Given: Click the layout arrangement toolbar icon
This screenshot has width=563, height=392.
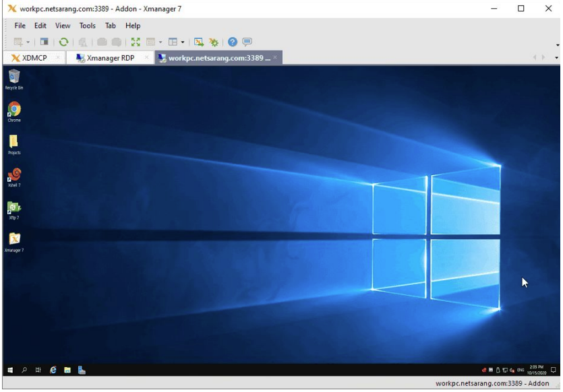Looking at the screenshot, I should [x=173, y=42].
